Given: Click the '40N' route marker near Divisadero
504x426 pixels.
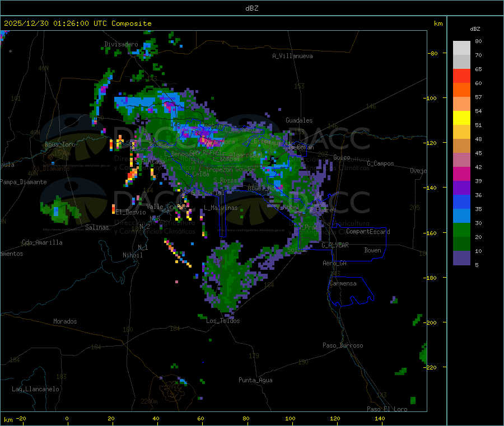Looking at the screenshot, I should pyautogui.click(x=43, y=68).
